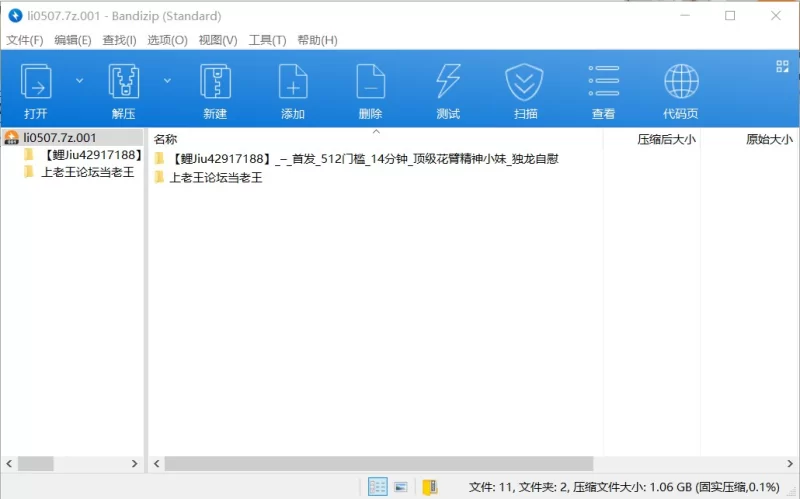Select li0507.7z.001 root node in tree
This screenshot has height=499, width=800.
point(60,138)
